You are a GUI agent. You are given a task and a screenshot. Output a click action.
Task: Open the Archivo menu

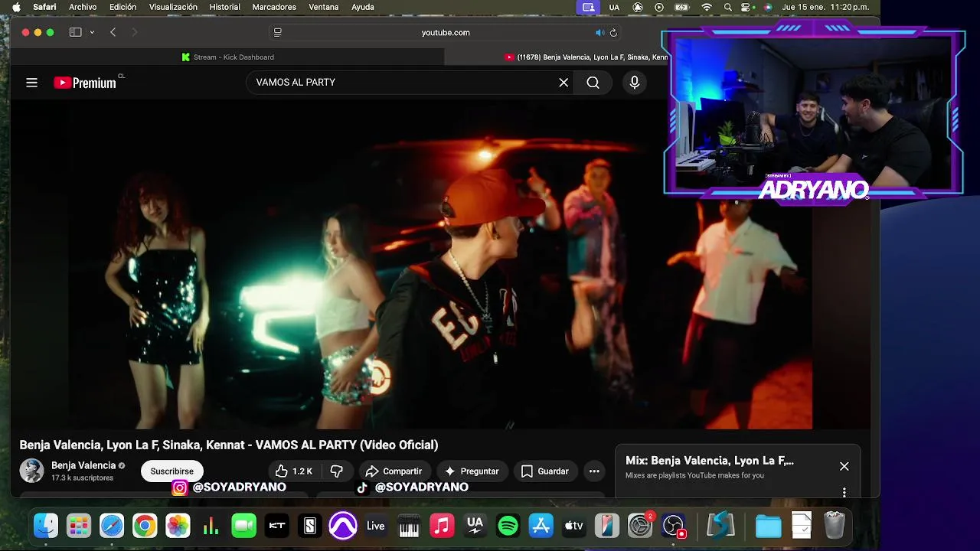click(83, 7)
